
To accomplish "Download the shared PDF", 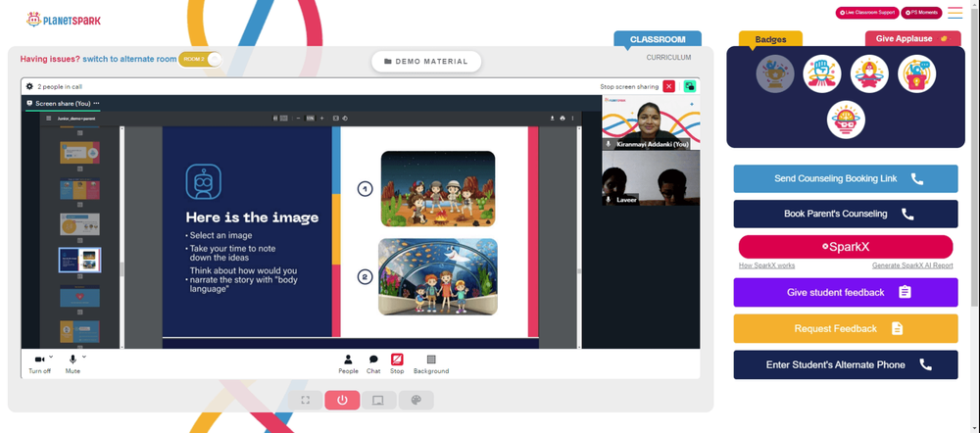I will (x=553, y=118).
